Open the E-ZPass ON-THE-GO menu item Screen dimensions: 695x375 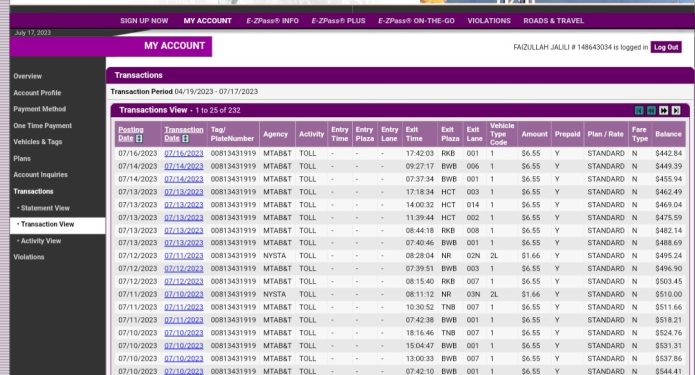pyautogui.click(x=416, y=21)
